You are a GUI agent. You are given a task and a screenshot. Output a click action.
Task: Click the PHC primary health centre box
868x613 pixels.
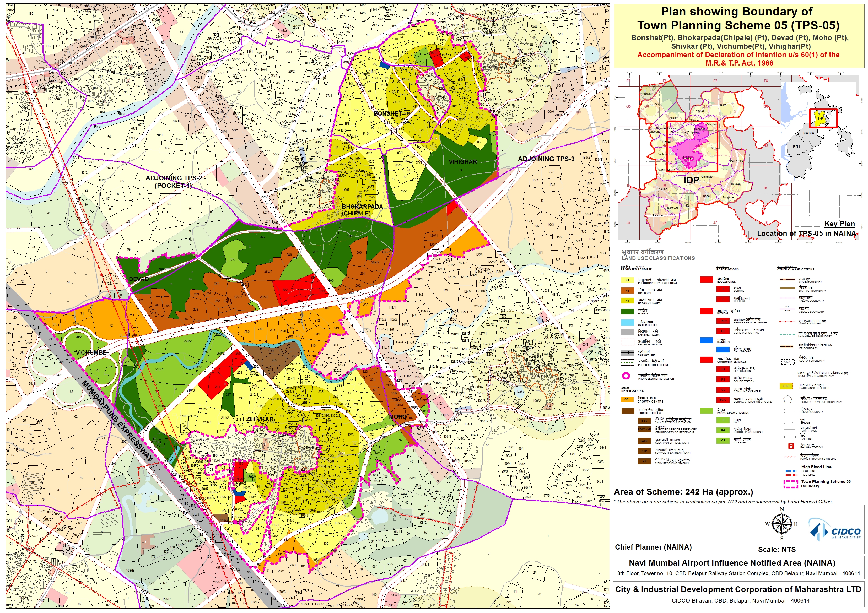tap(723, 321)
